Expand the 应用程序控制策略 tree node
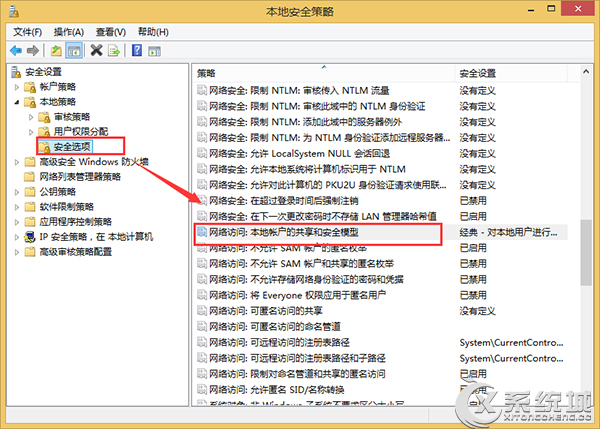Viewport: 600px width, 429px height. coord(17,222)
